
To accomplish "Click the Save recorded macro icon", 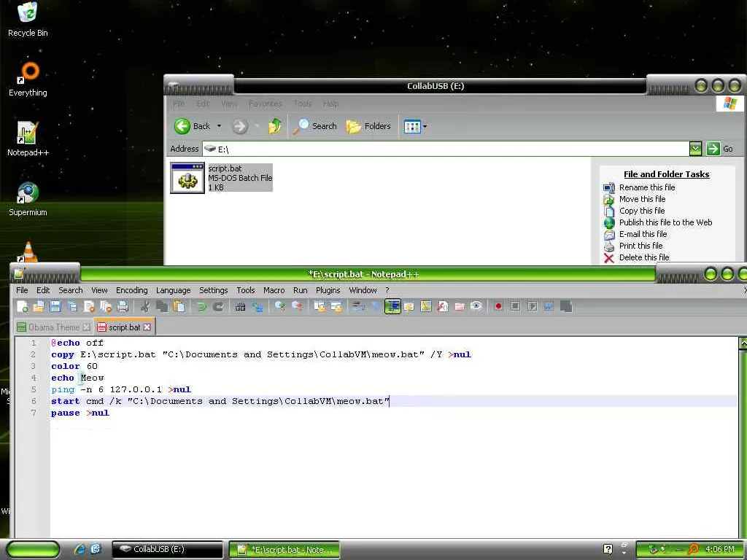I will click(566, 307).
